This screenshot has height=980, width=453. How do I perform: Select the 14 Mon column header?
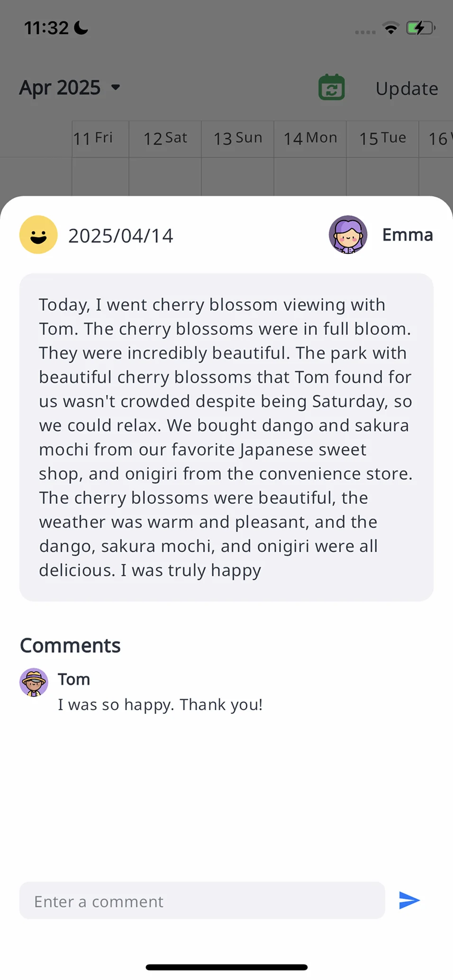tap(310, 138)
